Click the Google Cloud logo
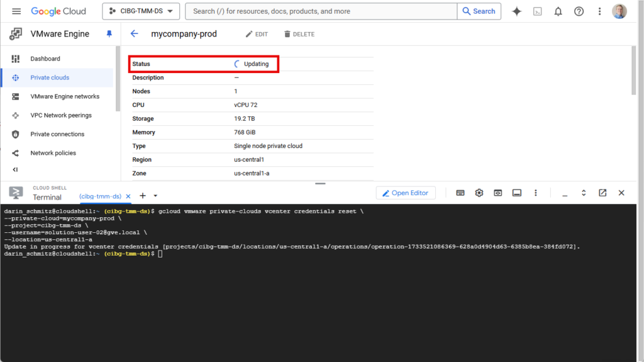 (58, 11)
